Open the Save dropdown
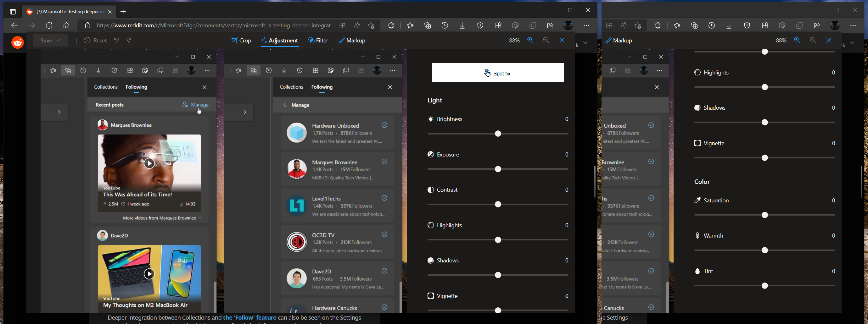Screen dimensions: 868x324 pos(50,40)
